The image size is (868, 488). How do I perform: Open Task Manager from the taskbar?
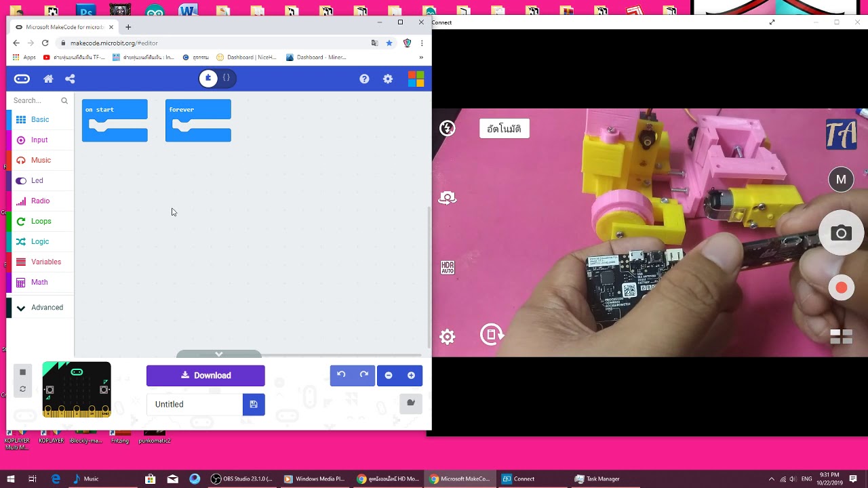(x=597, y=479)
